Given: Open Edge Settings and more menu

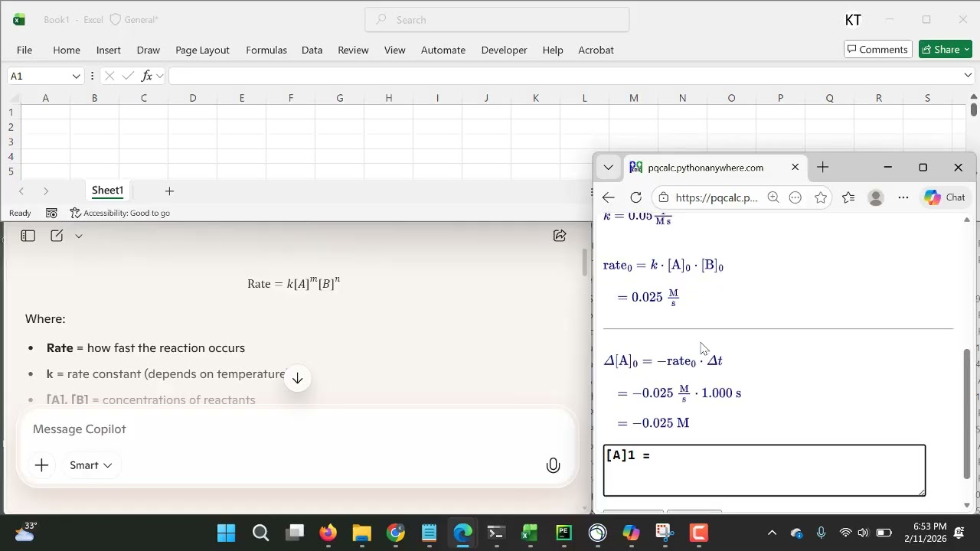Looking at the screenshot, I should point(903,197).
